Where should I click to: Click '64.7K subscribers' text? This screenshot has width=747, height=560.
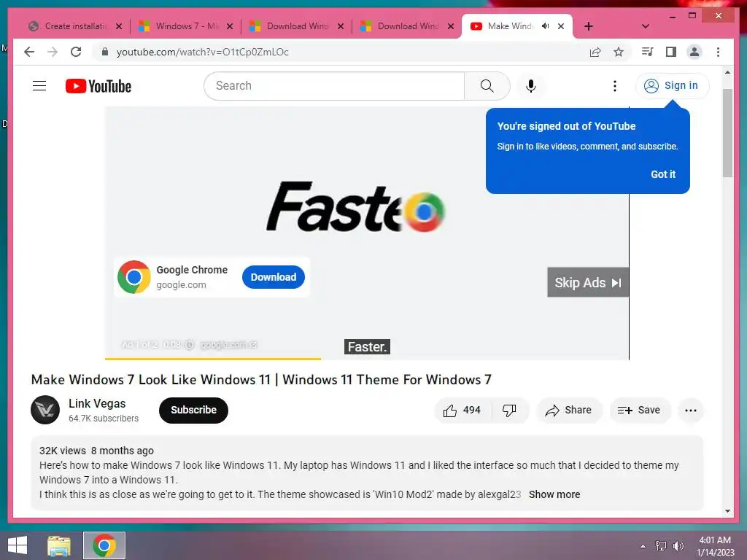tap(104, 418)
